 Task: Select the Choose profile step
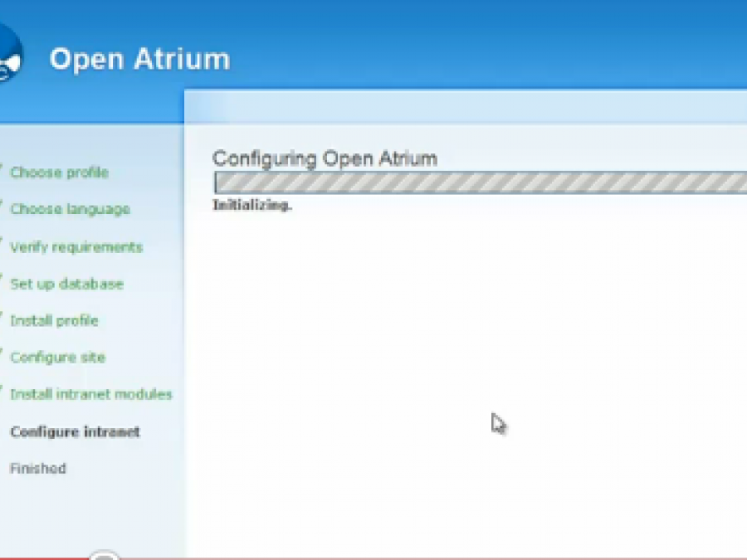[x=59, y=173]
